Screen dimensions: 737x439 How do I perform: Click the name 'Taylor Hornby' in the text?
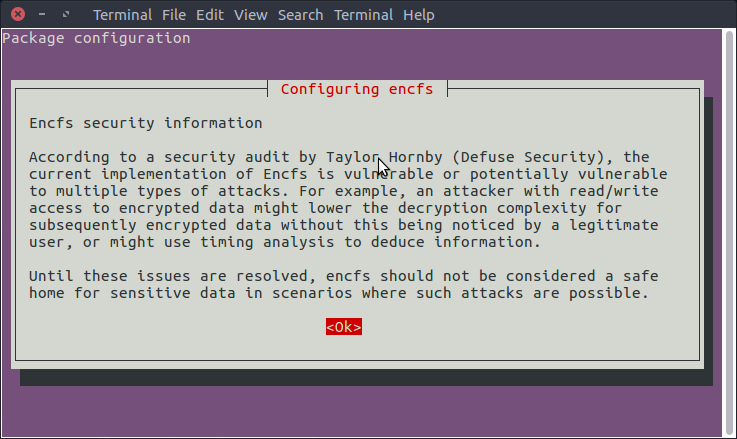(384, 157)
